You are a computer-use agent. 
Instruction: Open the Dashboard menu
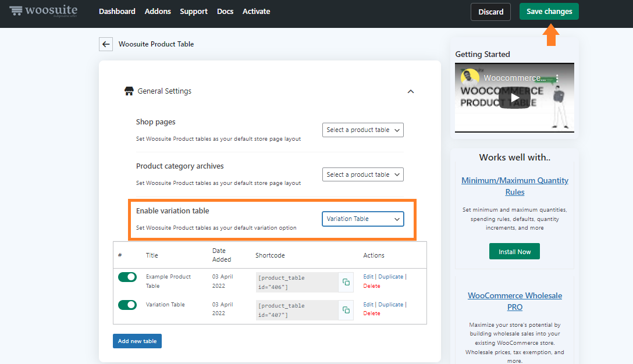click(x=117, y=11)
